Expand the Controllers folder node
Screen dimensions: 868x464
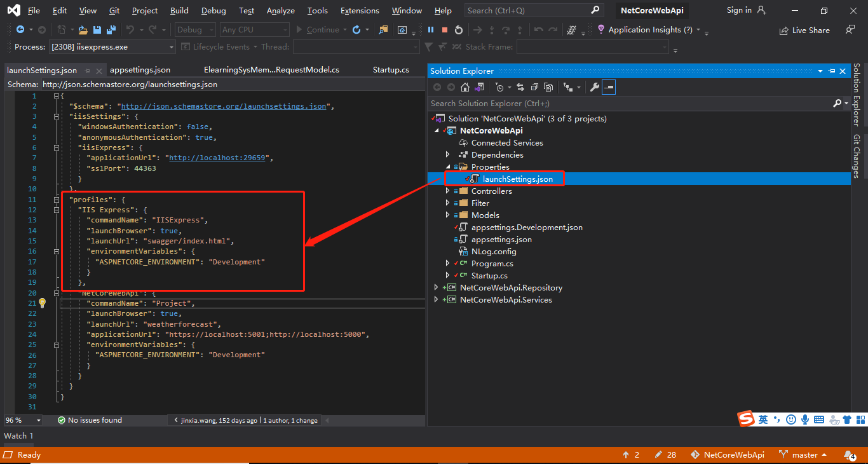click(x=447, y=191)
